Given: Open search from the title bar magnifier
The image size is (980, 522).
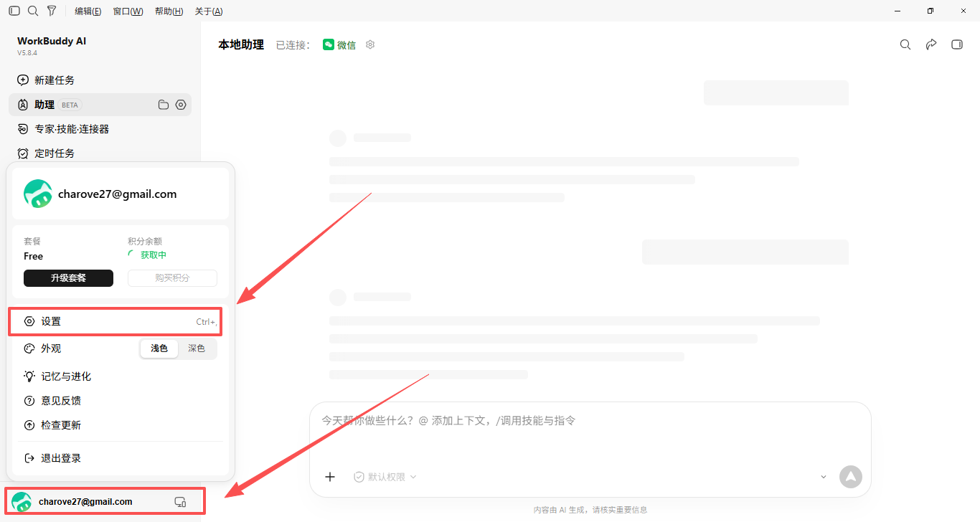Looking at the screenshot, I should [x=33, y=11].
